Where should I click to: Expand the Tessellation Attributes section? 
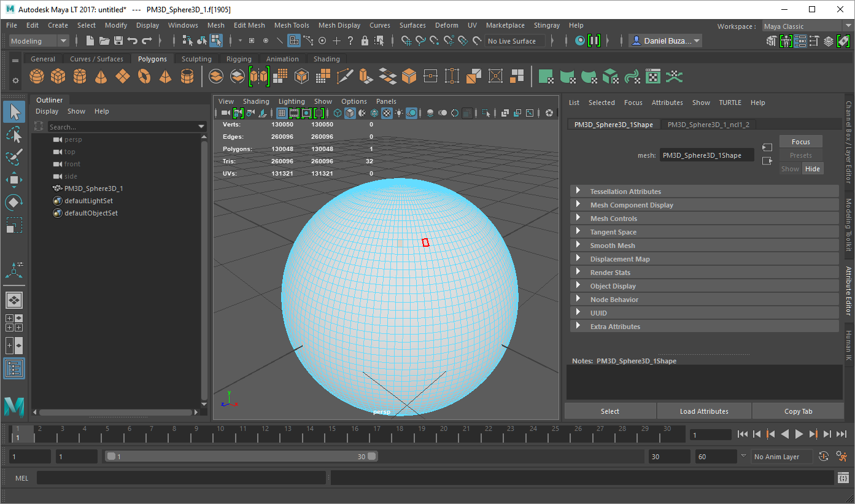coord(705,192)
